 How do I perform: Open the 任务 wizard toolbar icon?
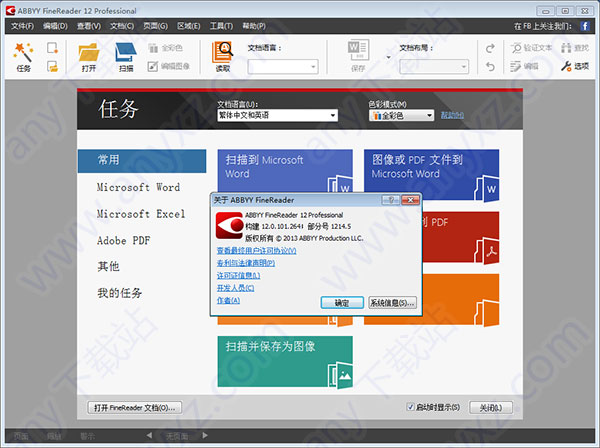click(x=23, y=57)
